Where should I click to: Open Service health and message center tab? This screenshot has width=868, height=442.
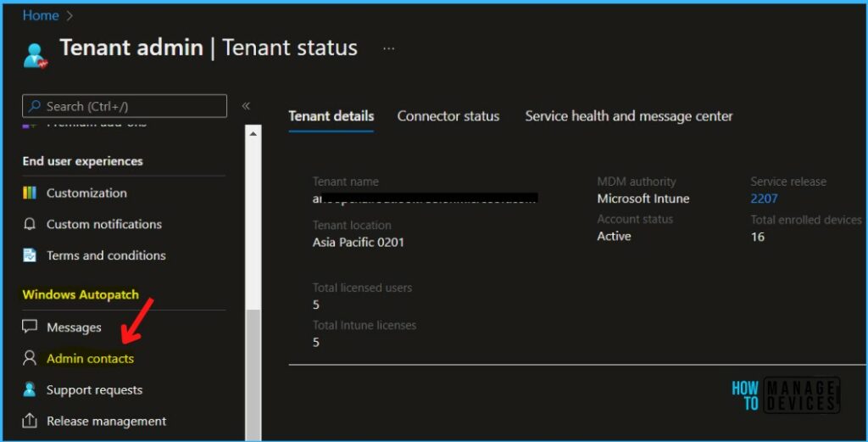628,115
